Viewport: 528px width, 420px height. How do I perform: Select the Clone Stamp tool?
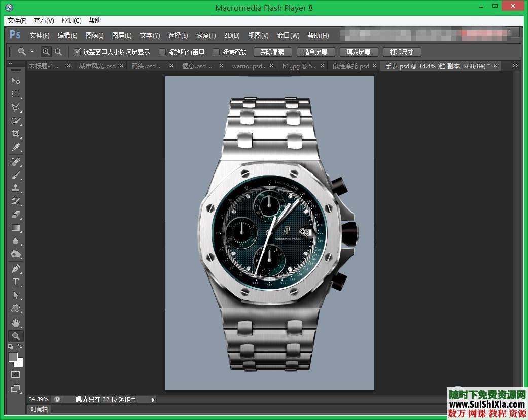pyautogui.click(x=16, y=188)
